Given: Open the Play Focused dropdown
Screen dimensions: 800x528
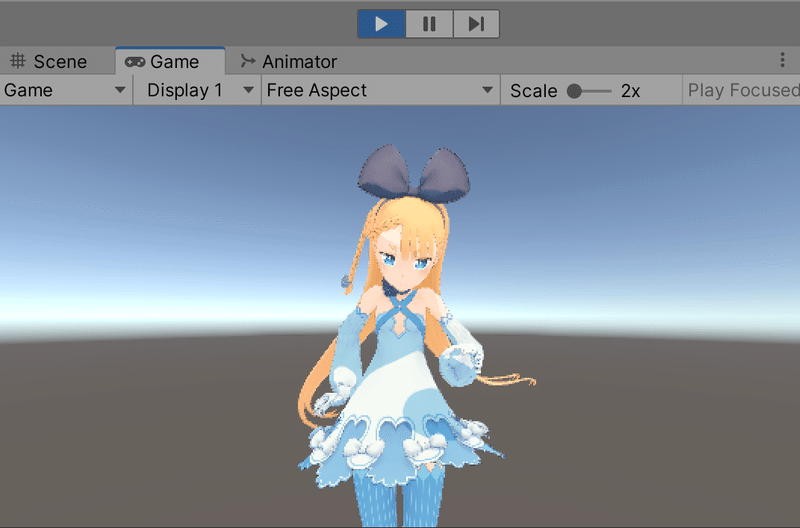Looking at the screenshot, I should pos(742,90).
